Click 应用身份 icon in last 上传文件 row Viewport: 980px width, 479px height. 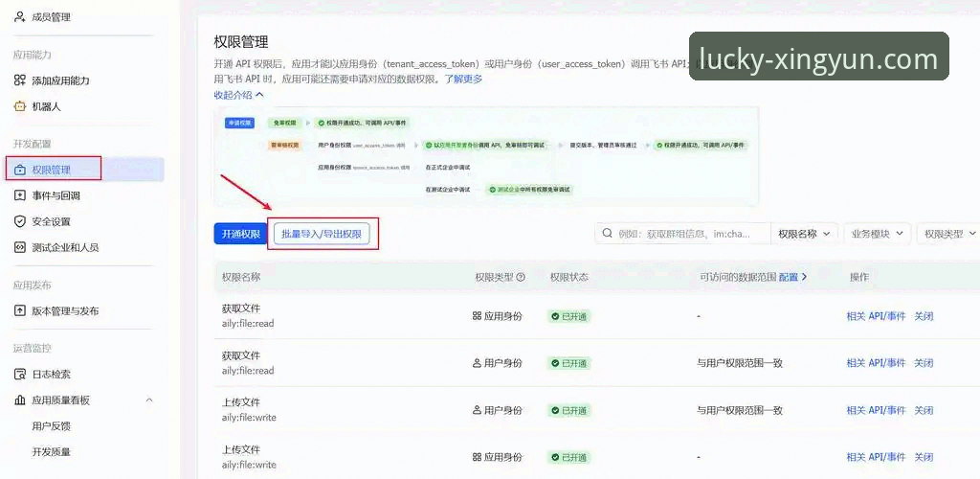pyautogui.click(x=477, y=458)
